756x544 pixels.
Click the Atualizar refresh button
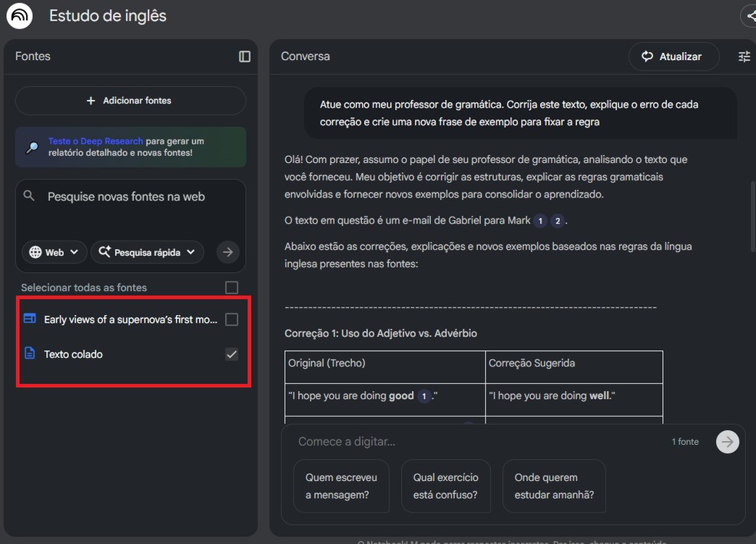pyautogui.click(x=673, y=56)
